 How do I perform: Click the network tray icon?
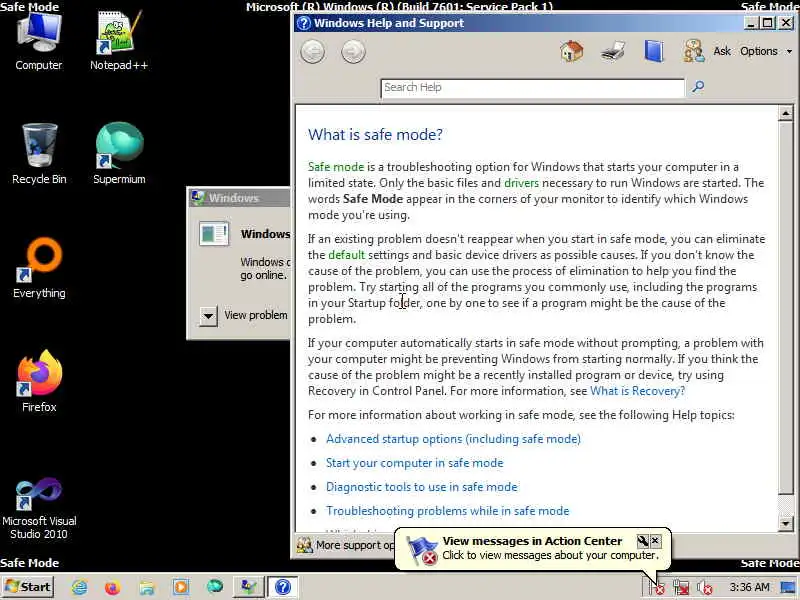tap(681, 588)
